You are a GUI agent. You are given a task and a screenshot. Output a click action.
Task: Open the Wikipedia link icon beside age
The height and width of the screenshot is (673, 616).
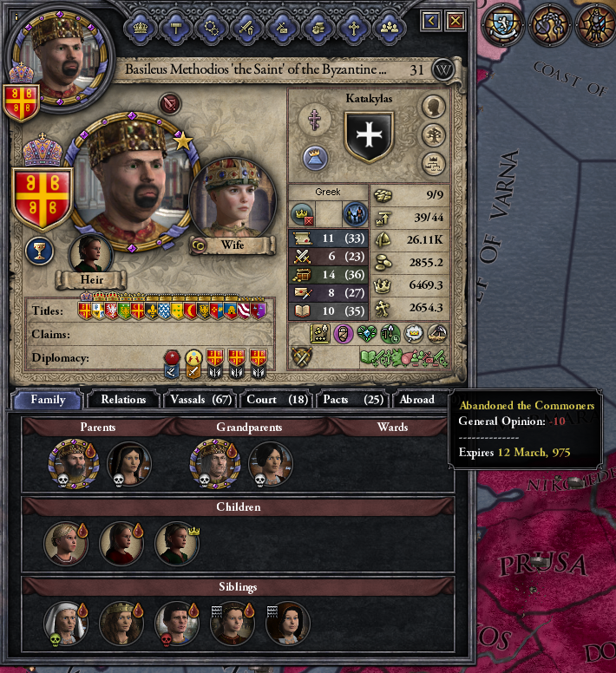[x=442, y=69]
